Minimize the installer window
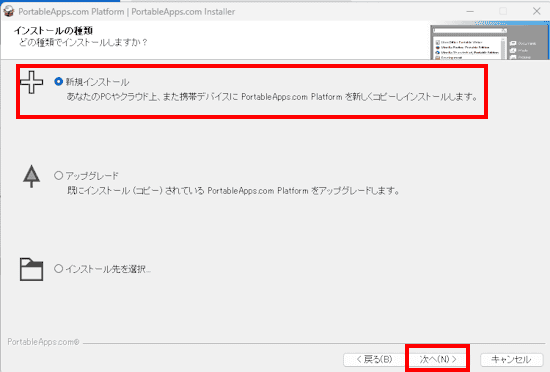The image size is (550, 372). (470, 11)
